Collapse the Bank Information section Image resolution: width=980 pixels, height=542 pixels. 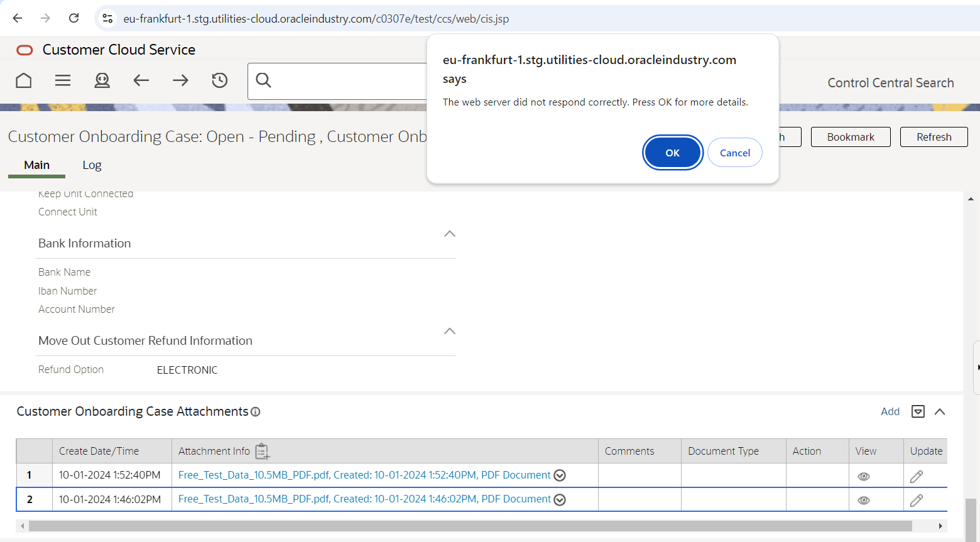(450, 234)
